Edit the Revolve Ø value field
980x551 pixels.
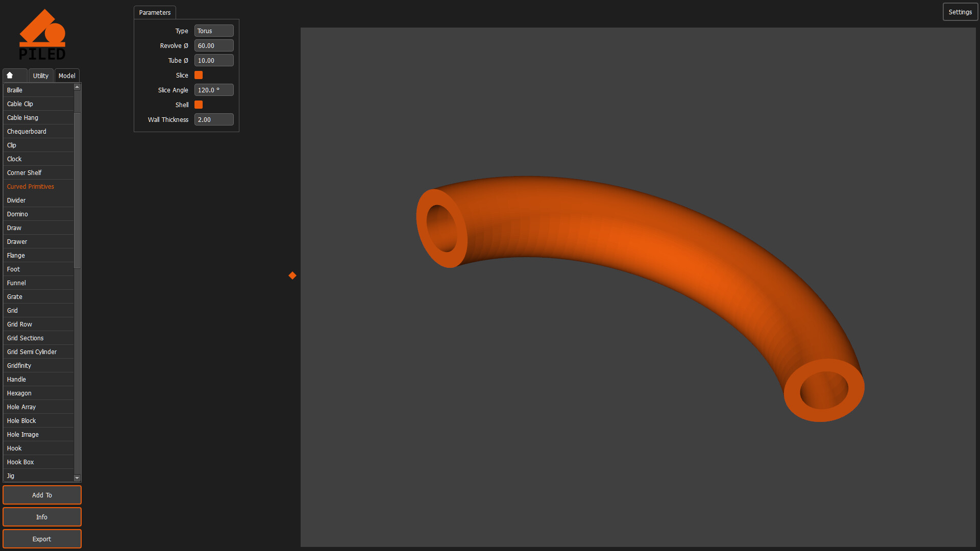tap(214, 46)
